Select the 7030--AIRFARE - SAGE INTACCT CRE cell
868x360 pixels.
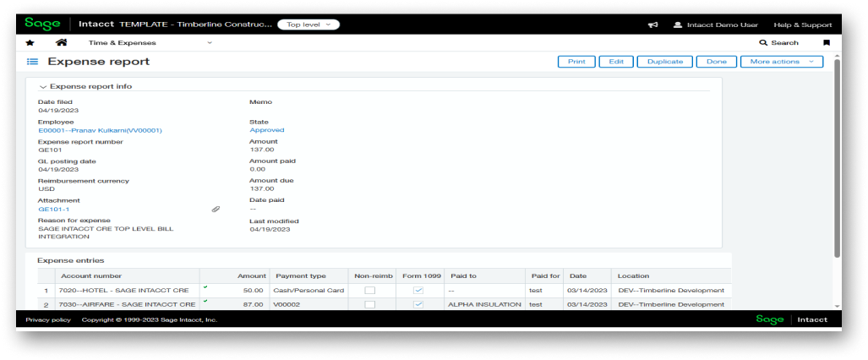tap(128, 304)
